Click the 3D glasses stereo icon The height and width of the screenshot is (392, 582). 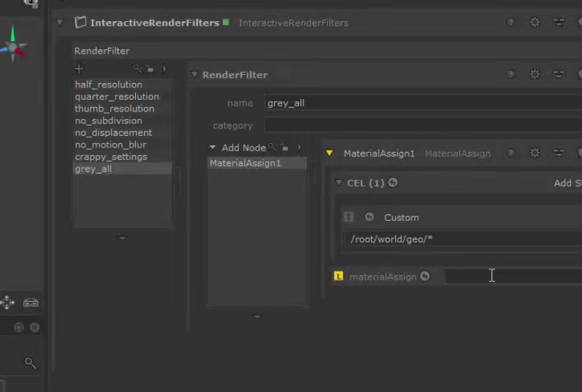coord(31,302)
